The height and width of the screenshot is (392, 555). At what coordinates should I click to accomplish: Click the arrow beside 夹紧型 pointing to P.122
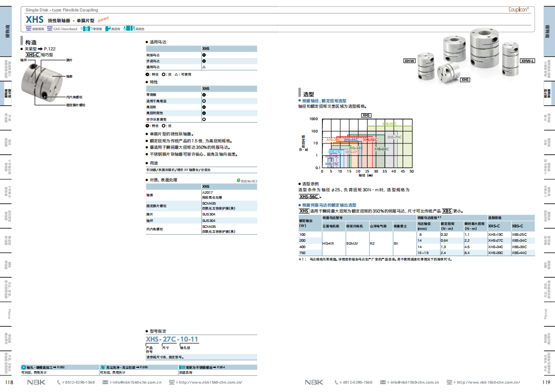(x=40, y=49)
